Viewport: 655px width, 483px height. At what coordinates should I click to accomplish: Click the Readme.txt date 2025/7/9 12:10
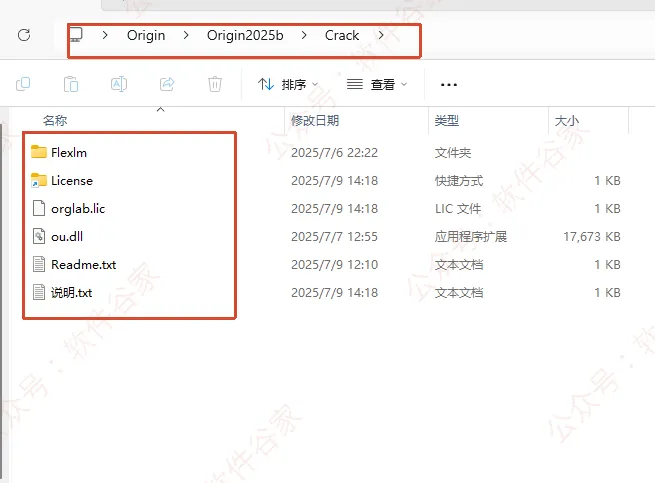(x=334, y=264)
